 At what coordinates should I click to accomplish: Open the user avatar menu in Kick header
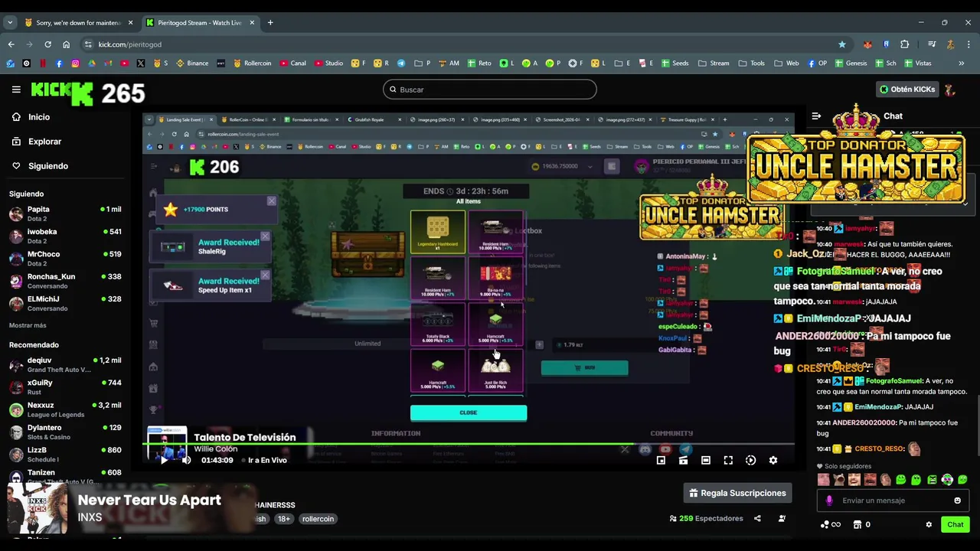click(x=950, y=90)
